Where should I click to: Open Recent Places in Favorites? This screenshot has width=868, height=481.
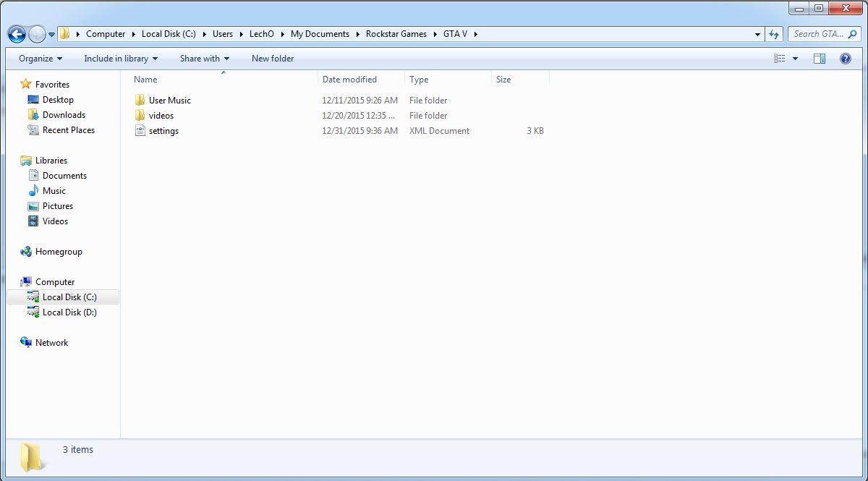pos(69,130)
